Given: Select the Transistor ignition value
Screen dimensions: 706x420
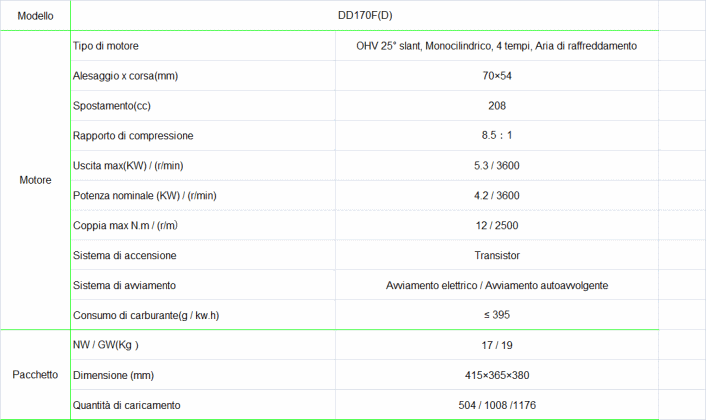Looking at the screenshot, I should coord(496,256).
